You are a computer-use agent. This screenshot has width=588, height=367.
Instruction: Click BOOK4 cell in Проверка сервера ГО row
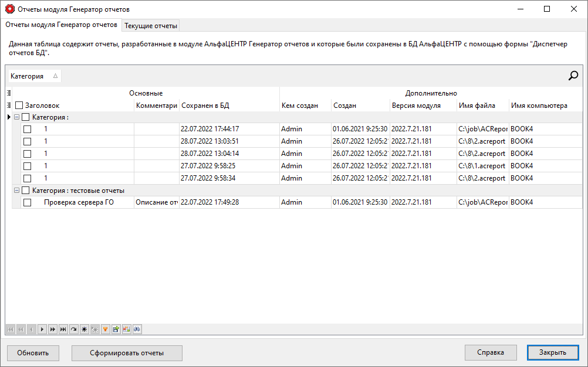pyautogui.click(x=546, y=202)
